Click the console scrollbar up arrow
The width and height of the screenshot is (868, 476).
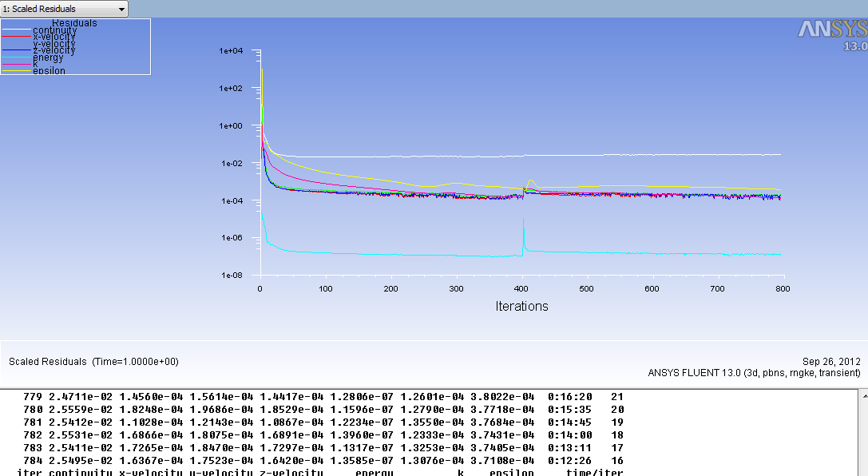pyautogui.click(x=861, y=395)
